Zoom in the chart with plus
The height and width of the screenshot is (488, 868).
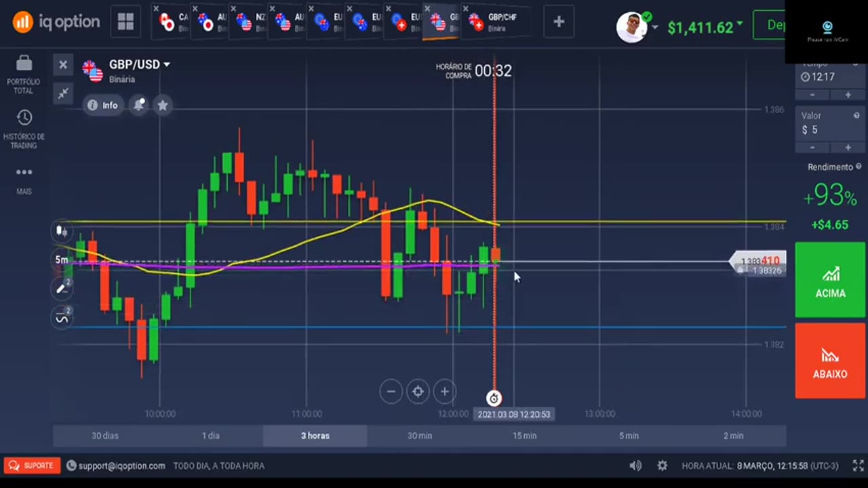pyautogui.click(x=445, y=391)
